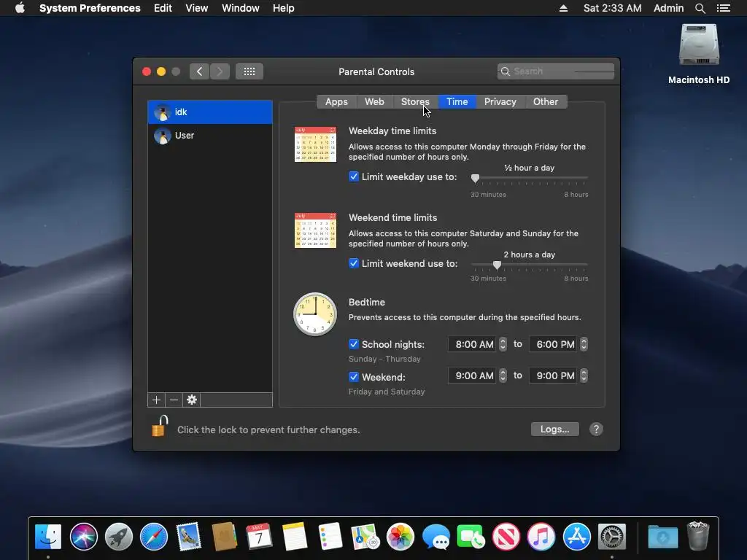Go forward with the right chevron button
The image size is (747, 560).
[x=220, y=71]
